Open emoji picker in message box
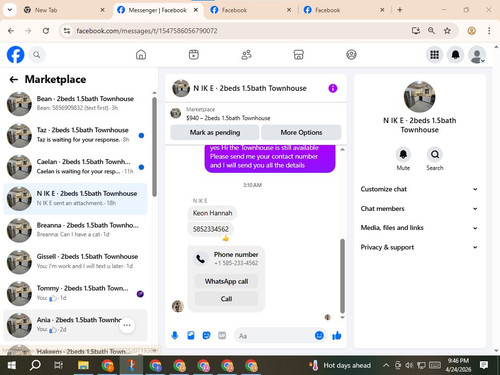500x375 pixels. click(x=319, y=335)
